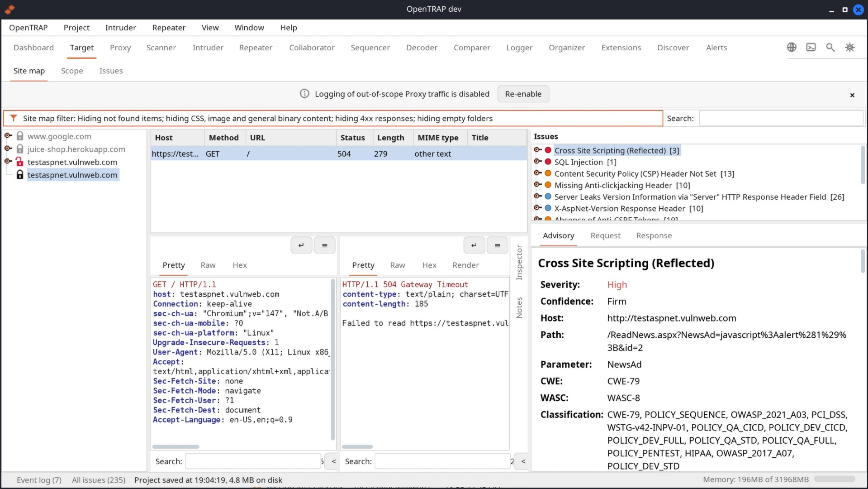Click the request pane horizontal scrollbar
Image resolution: width=868 pixels, height=489 pixels.
pyautogui.click(x=175, y=447)
